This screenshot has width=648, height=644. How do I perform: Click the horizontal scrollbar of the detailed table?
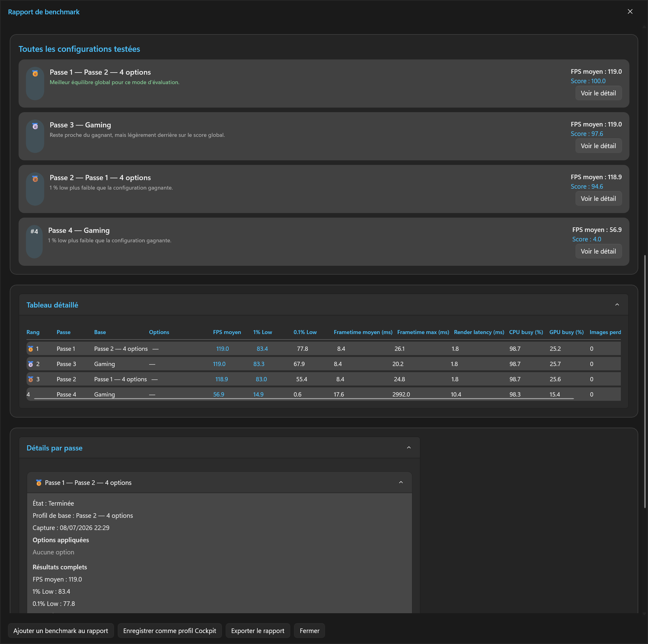point(304,399)
